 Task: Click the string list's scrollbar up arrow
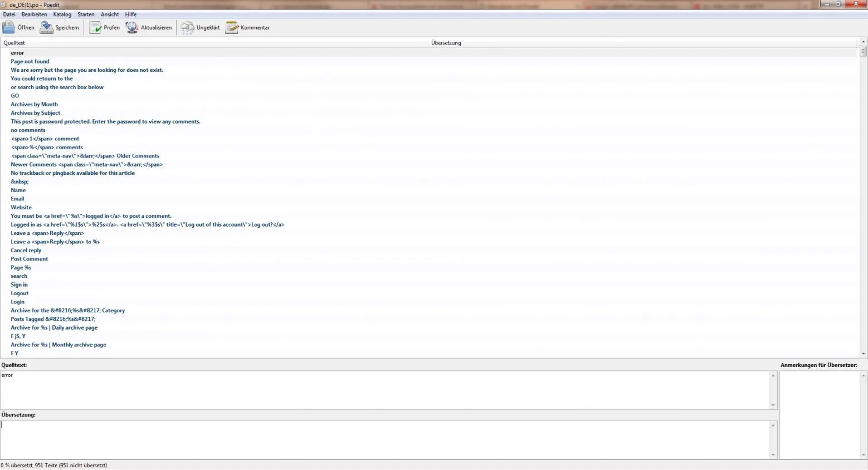[x=864, y=42]
